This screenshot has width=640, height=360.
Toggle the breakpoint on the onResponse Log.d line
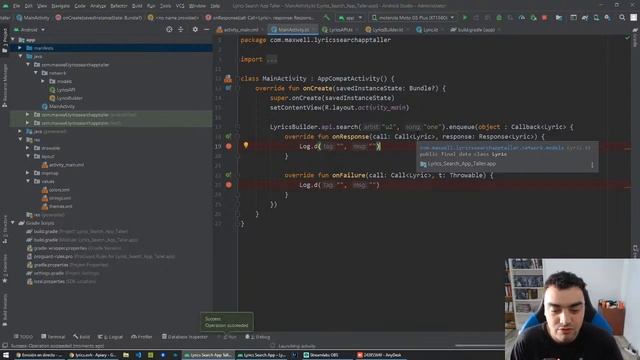pyautogui.click(x=229, y=146)
